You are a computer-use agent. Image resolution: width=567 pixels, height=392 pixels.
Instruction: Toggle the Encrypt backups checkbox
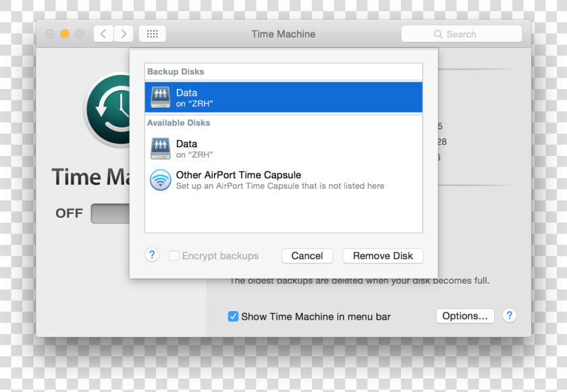pyautogui.click(x=174, y=256)
